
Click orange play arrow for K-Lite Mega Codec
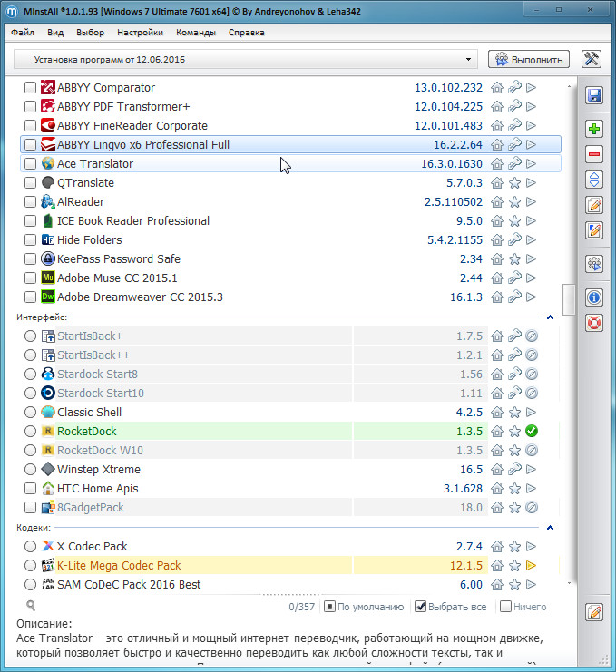(531, 565)
